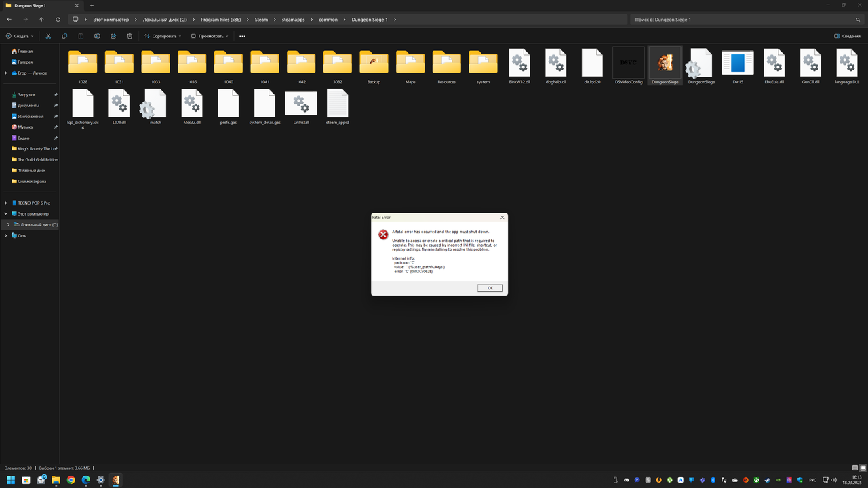This screenshot has height=488, width=868.
Task: Select the Dungeon Siege 1 window tab
Action: click(42, 5)
